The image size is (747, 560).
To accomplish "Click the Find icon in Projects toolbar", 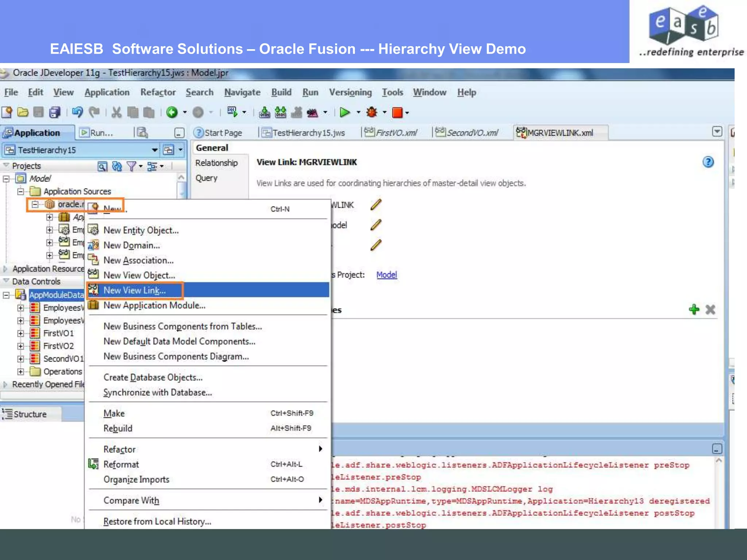I will 102,167.
